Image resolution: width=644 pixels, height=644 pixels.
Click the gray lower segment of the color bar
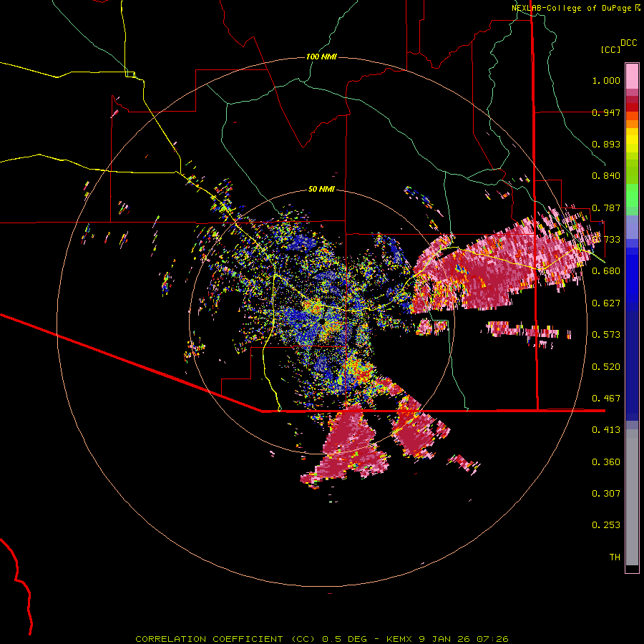(632, 497)
